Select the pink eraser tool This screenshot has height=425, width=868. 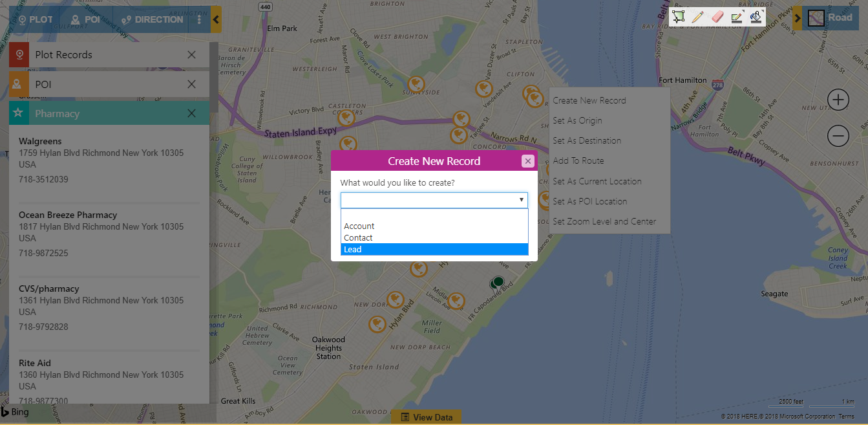pos(717,17)
